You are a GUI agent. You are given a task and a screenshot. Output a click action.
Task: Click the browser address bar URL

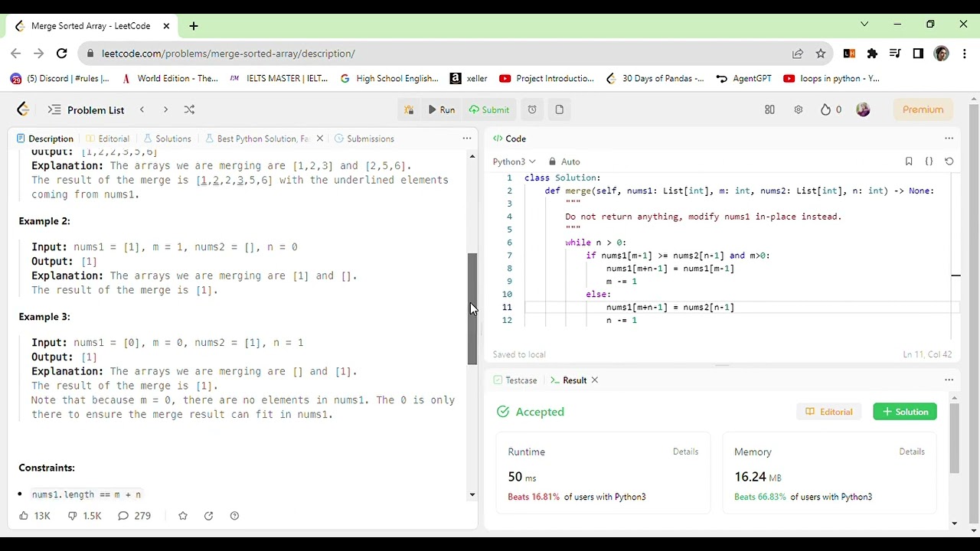point(228,54)
